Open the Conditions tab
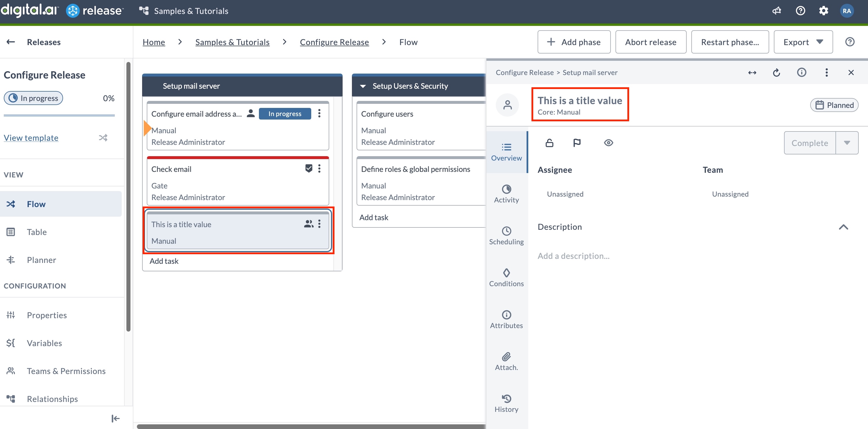Viewport: 868px width, 429px height. (x=507, y=277)
